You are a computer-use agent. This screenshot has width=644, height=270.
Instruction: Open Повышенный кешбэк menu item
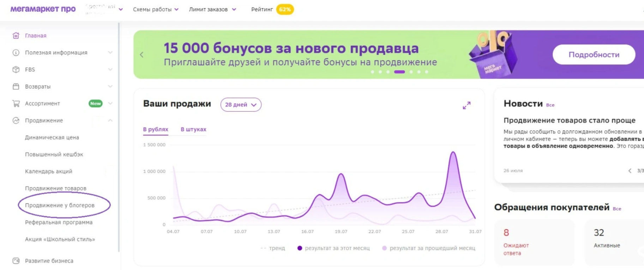click(54, 154)
